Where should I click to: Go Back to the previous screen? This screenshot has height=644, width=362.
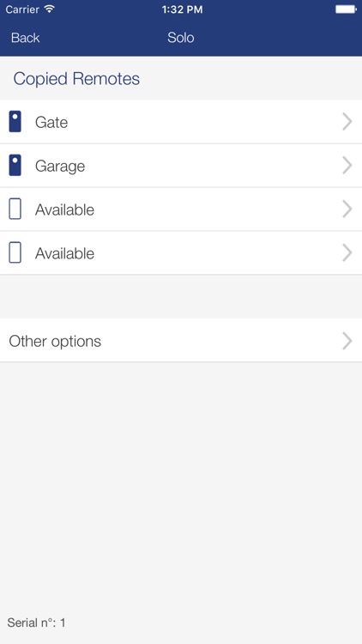(26, 38)
